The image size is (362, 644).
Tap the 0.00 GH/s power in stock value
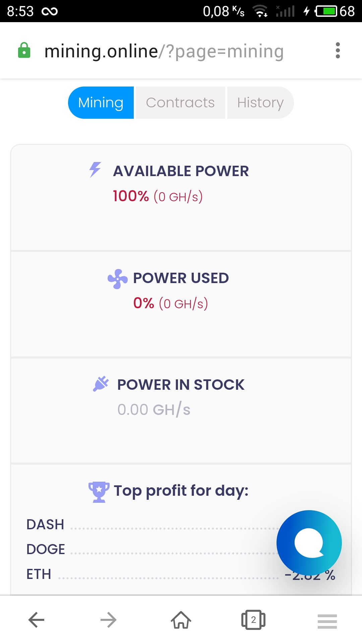click(x=154, y=410)
